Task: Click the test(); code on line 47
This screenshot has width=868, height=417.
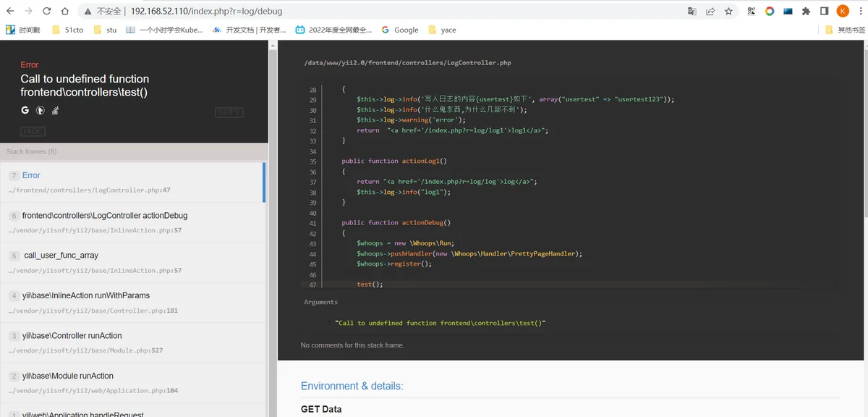Action: tap(370, 285)
